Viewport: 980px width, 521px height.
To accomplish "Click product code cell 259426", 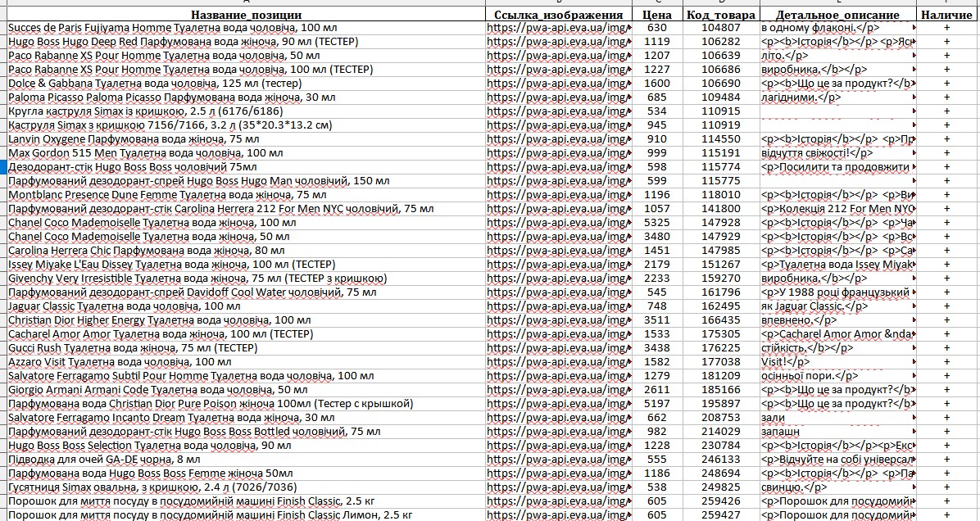I will click(720, 501).
